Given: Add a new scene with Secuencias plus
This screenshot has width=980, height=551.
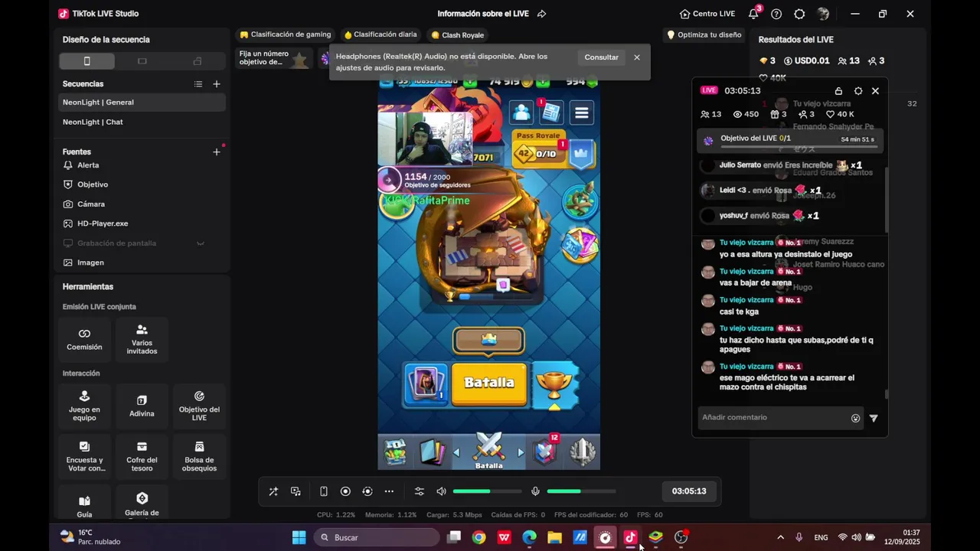Looking at the screenshot, I should pos(217,84).
